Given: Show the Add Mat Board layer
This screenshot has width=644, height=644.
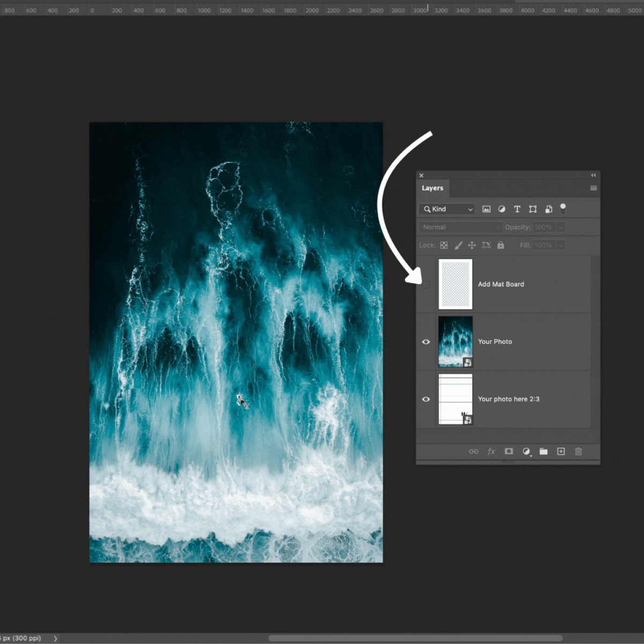Looking at the screenshot, I should [426, 284].
